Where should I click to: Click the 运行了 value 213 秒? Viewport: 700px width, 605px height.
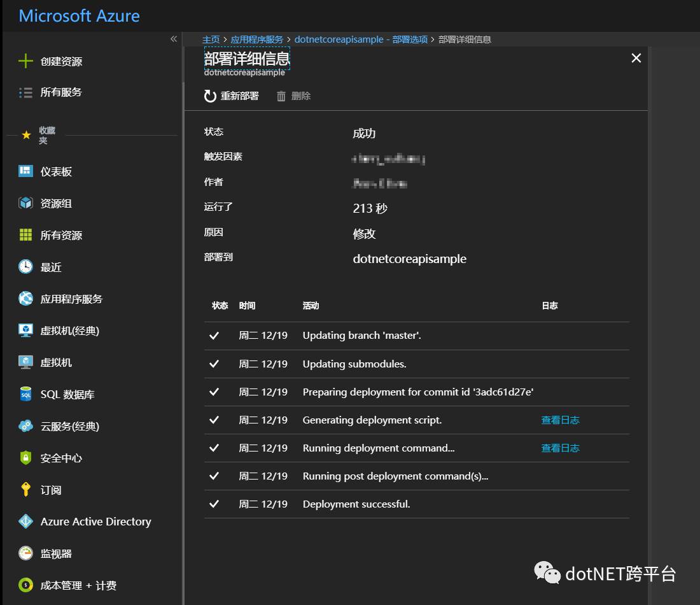(370, 208)
